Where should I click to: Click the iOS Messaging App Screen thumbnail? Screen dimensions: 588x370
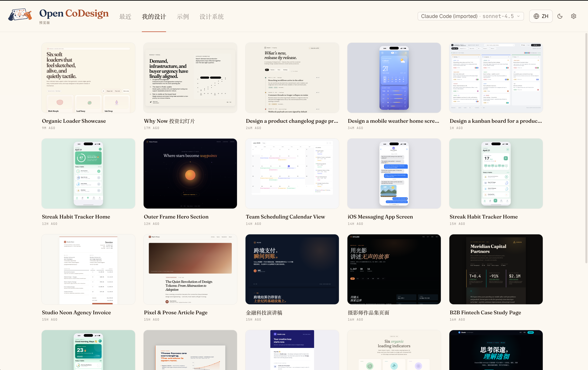click(394, 174)
